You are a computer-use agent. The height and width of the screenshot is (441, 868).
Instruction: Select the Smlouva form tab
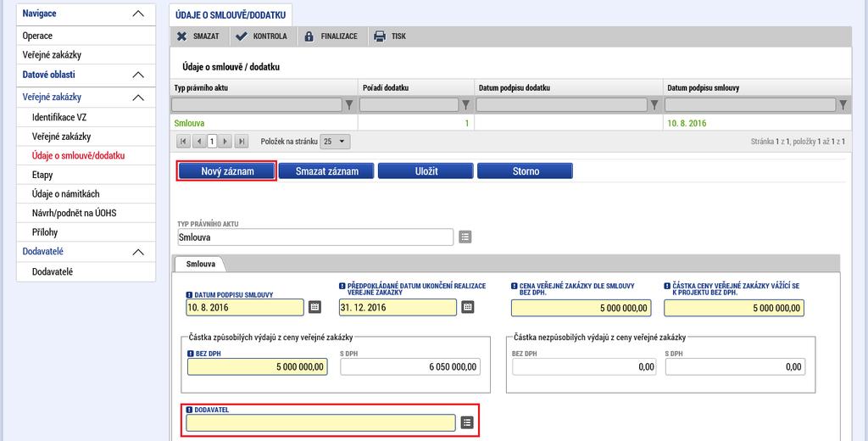[200, 265]
